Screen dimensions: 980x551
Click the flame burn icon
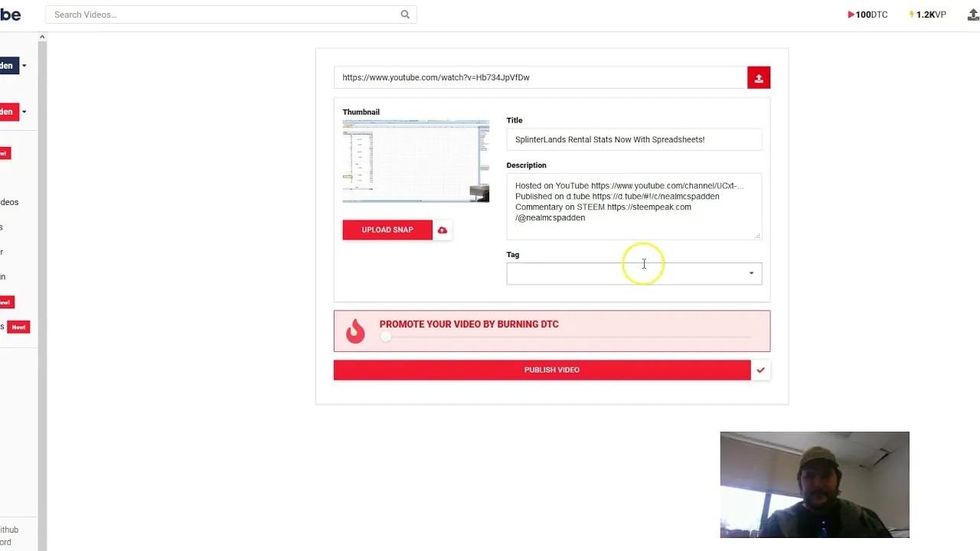(355, 331)
